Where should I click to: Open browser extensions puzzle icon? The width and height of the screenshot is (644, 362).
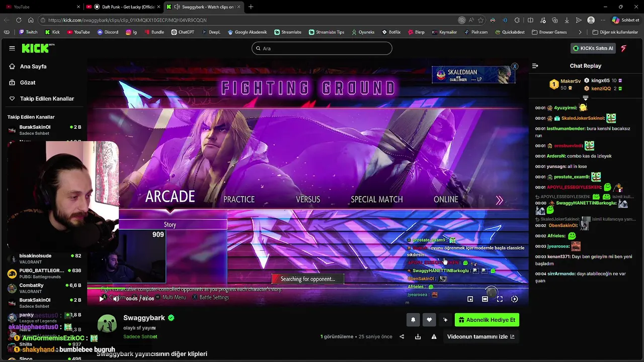(x=517, y=20)
